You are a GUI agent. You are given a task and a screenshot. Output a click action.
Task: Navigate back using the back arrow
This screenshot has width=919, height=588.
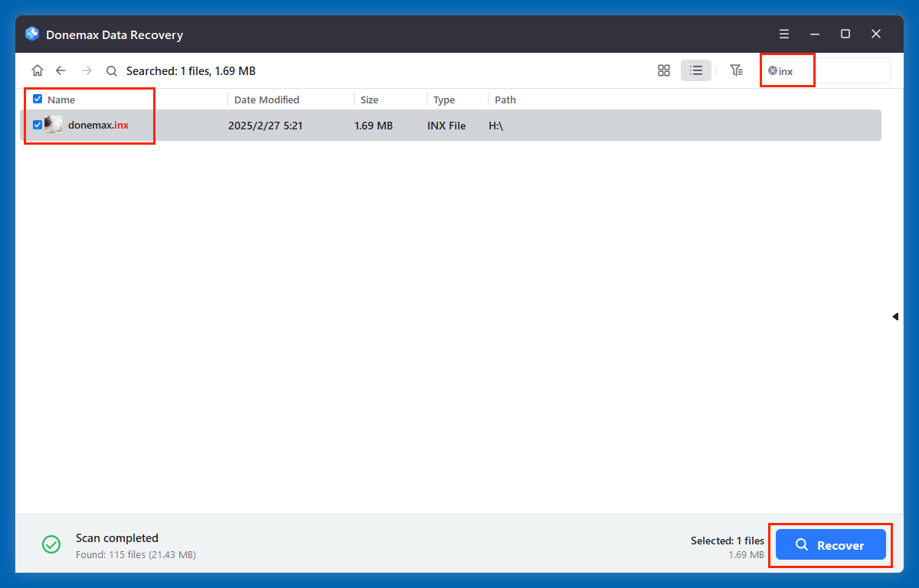[x=61, y=70]
